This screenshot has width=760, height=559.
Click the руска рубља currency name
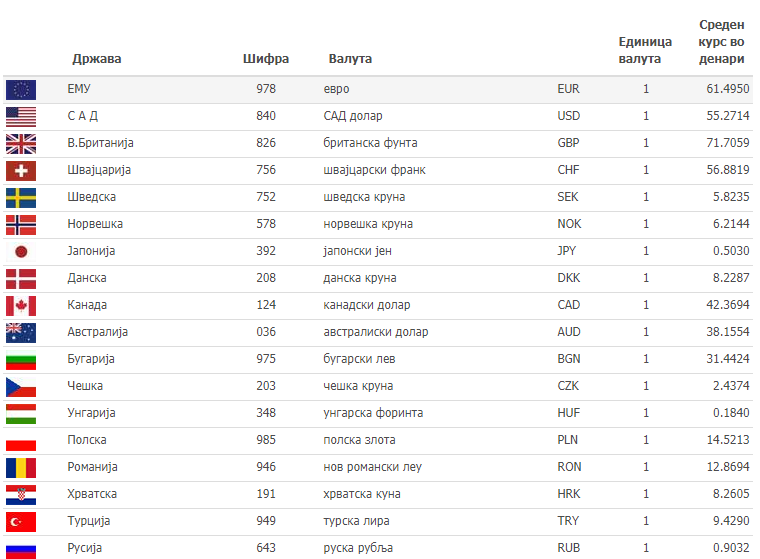[358, 548]
